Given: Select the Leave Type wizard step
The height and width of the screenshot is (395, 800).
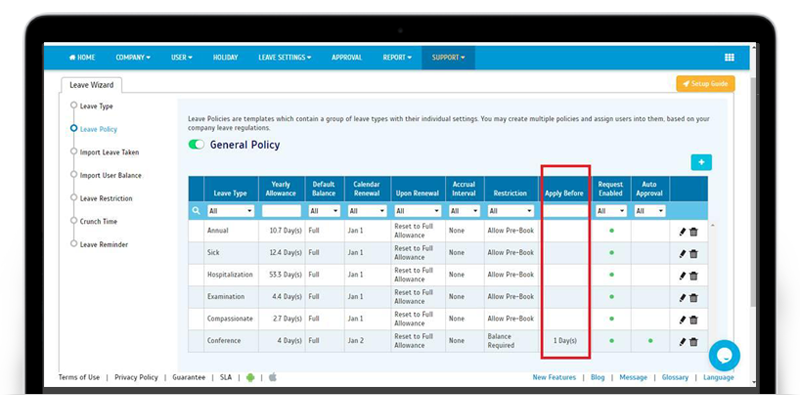Looking at the screenshot, I should pos(92,106).
